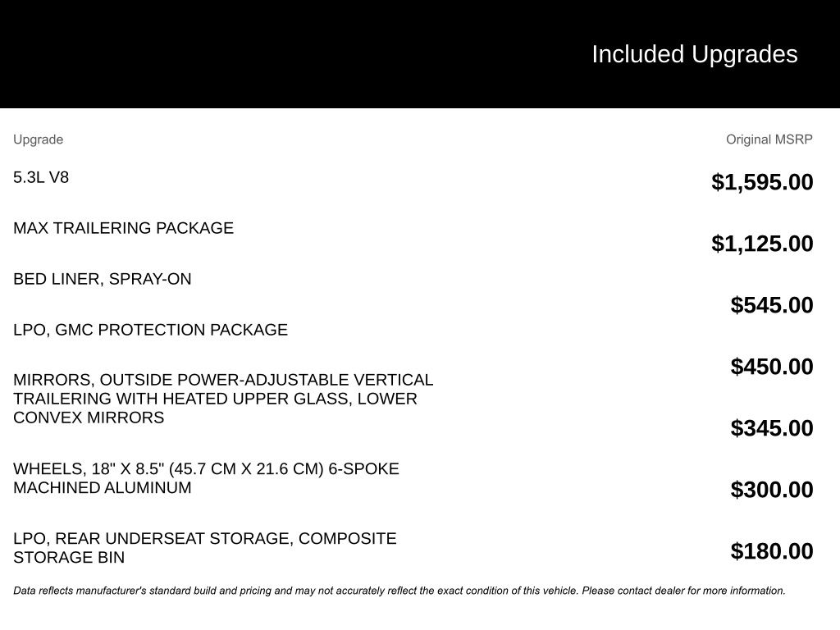Click the $300.00 price
The width and height of the screenshot is (840, 630).
click(x=772, y=490)
